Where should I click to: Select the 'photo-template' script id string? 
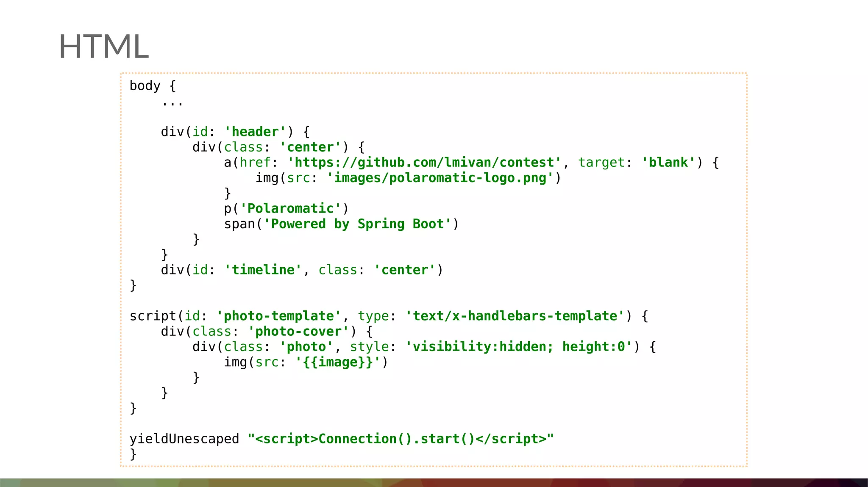click(x=278, y=316)
